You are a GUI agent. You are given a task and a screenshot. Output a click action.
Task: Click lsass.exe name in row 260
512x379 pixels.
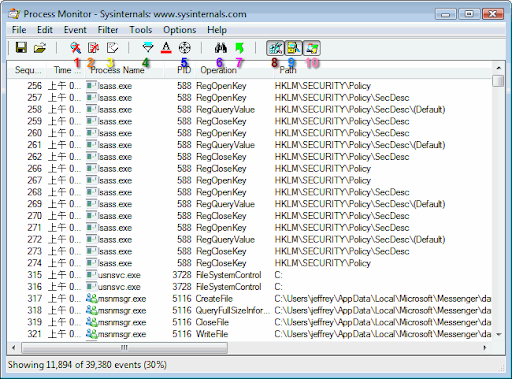pyautogui.click(x=115, y=133)
